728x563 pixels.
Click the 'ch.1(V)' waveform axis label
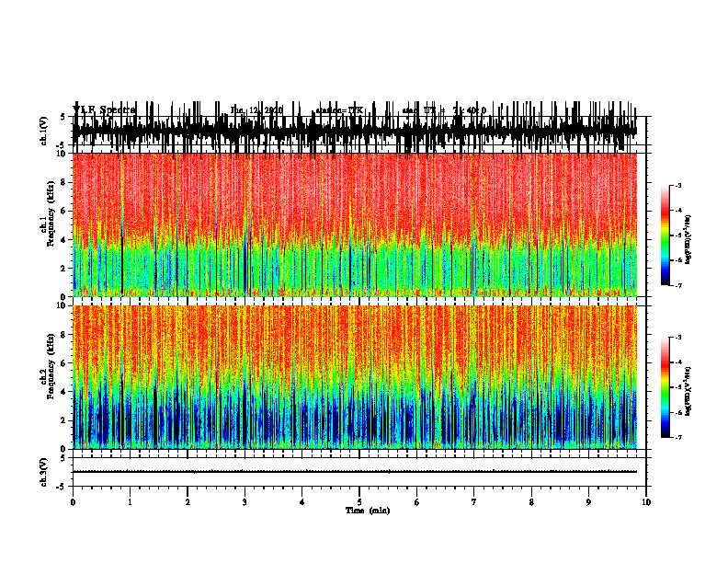[44, 130]
